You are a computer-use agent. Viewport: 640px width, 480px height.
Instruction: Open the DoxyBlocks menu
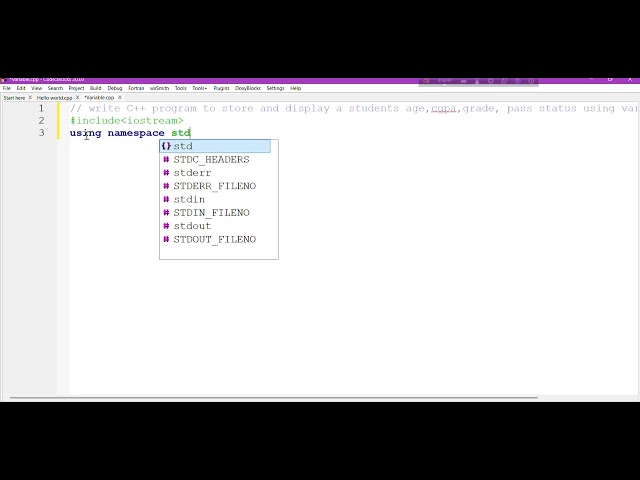[x=248, y=88]
